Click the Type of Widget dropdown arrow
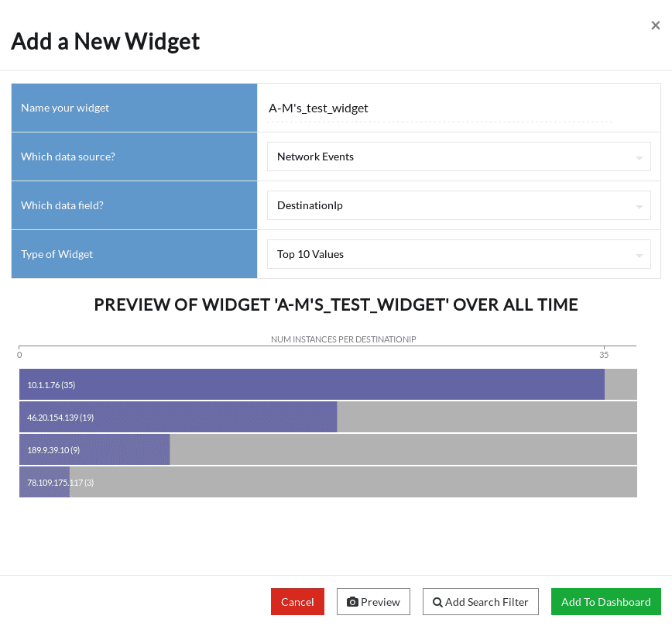 point(639,255)
